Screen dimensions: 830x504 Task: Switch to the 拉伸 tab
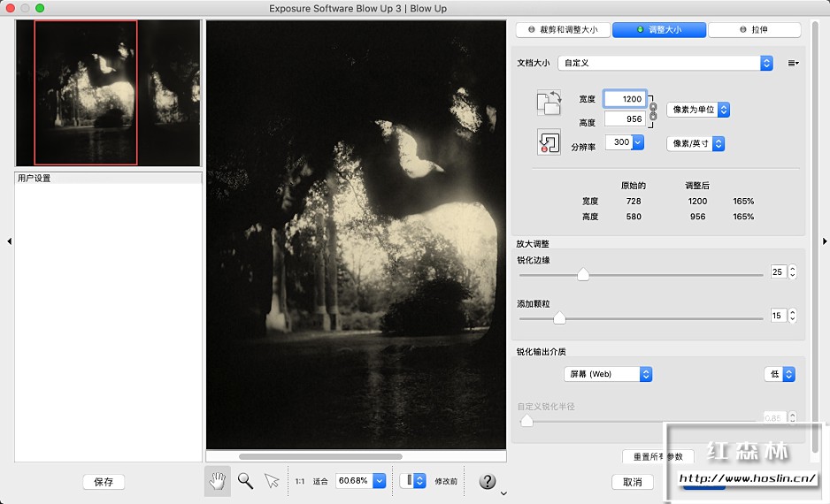754,30
